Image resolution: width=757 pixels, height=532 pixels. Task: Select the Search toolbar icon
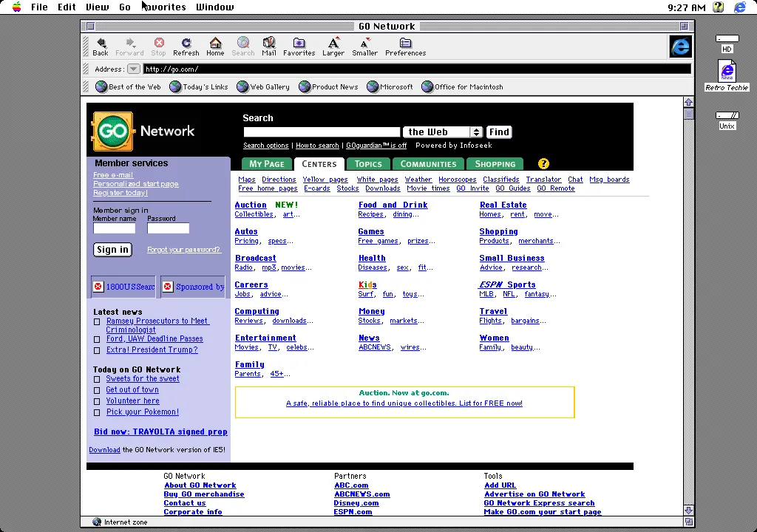coord(242,46)
